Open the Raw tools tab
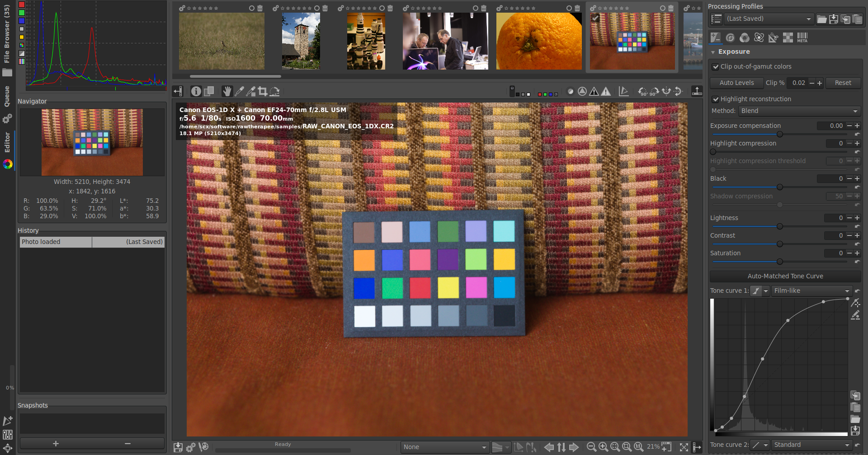This screenshot has height=455, width=868. coord(788,38)
